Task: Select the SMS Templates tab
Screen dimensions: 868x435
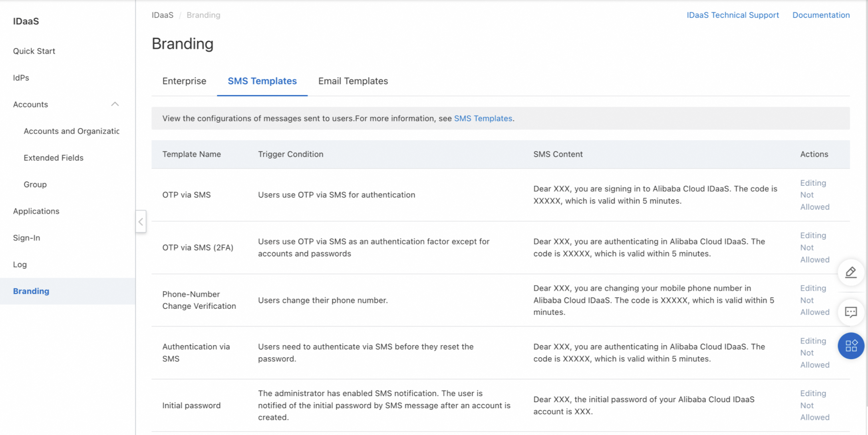Action: (x=262, y=81)
